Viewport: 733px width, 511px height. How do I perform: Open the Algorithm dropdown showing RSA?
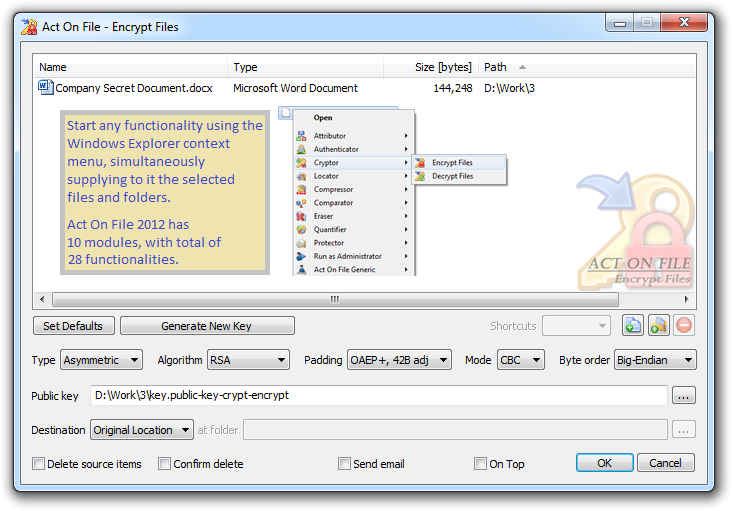pyautogui.click(x=248, y=360)
